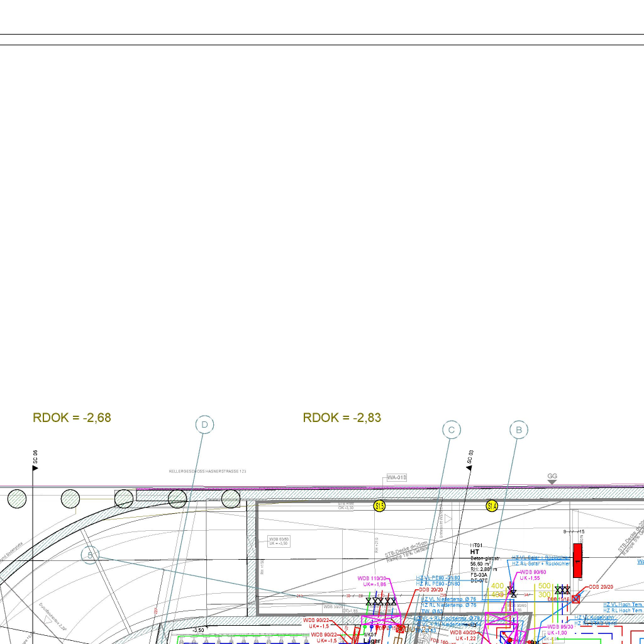Select the HT room label
This screenshot has height=644, width=644.
pyautogui.click(x=475, y=552)
